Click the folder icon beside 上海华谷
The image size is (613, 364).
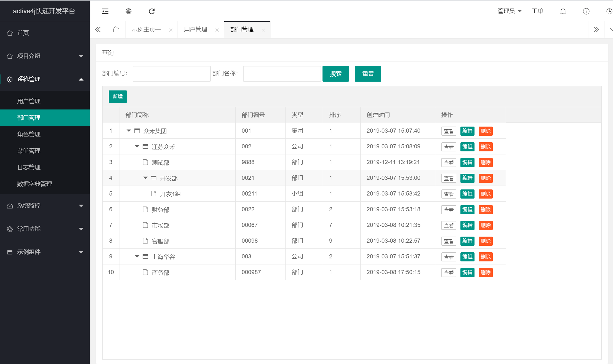145,256
